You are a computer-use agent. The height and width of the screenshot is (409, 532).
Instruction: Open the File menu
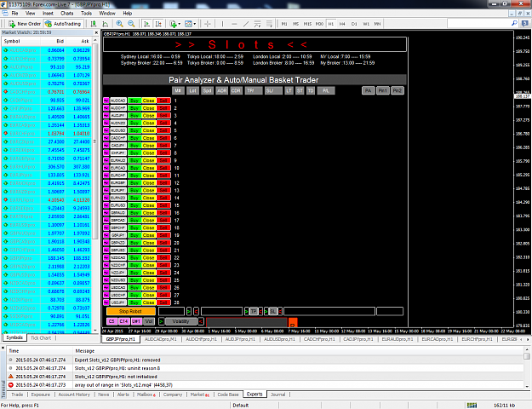(x=15, y=14)
